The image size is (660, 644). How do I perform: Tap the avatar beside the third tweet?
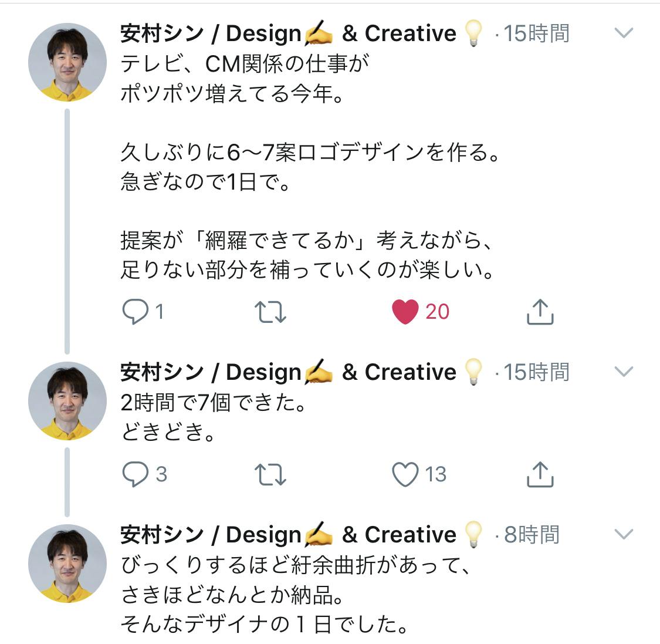[x=67, y=564]
